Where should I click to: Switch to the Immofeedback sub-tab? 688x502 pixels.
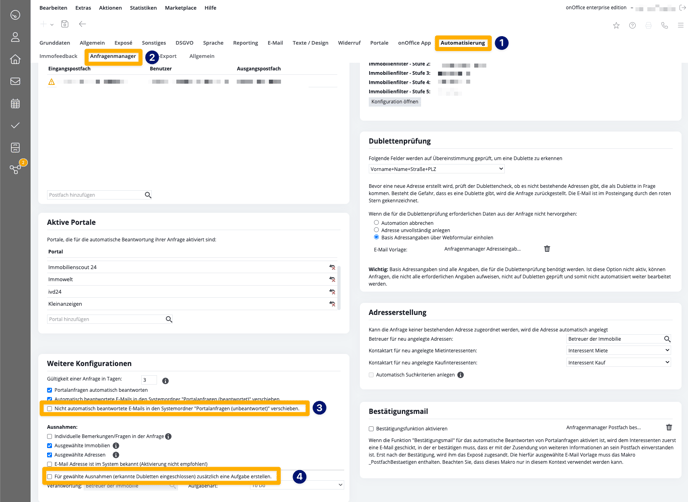click(58, 56)
